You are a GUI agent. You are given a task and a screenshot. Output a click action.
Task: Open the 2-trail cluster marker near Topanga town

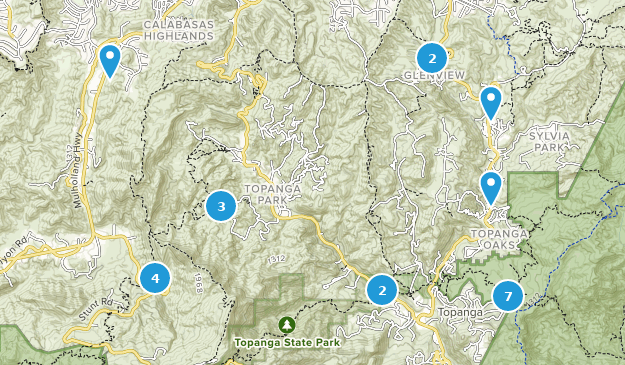[382, 290]
